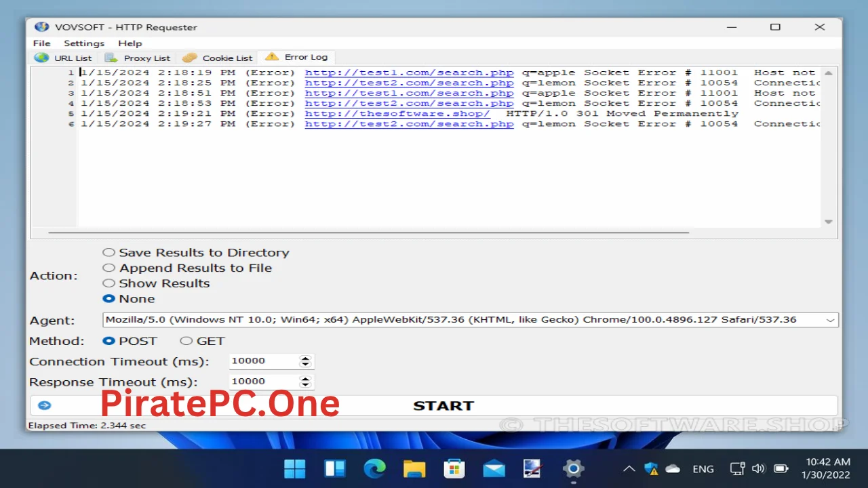
Task: Choose POST method
Action: coord(130,341)
